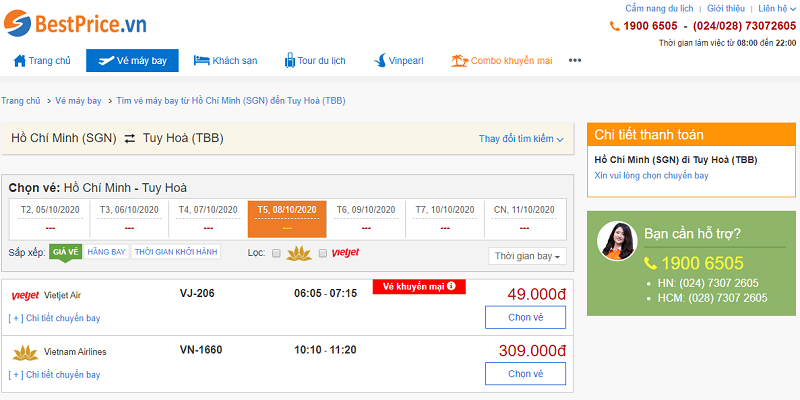The width and height of the screenshot is (800, 400).
Task: Click Vé máy bay in the breadcrumb
Action: point(78,101)
